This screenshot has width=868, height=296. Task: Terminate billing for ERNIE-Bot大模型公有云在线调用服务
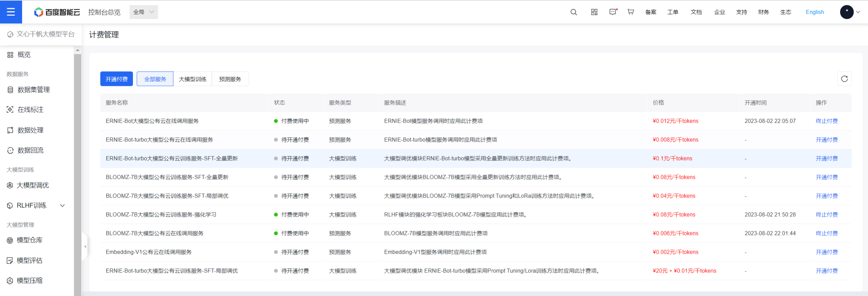pyautogui.click(x=827, y=121)
